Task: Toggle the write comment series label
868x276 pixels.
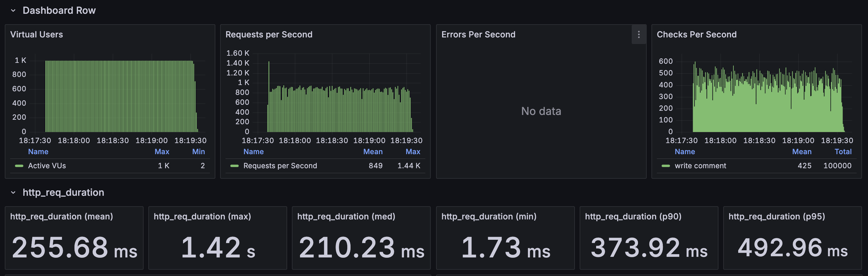Action: click(700, 166)
